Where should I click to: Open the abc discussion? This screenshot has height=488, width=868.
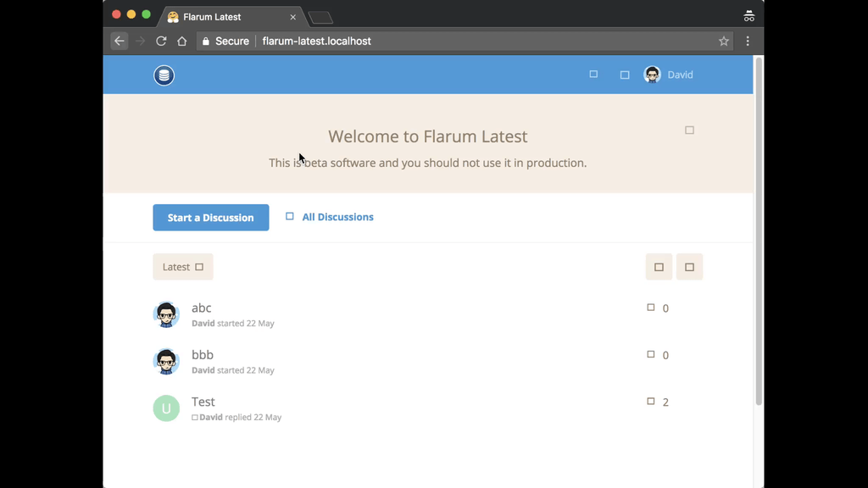click(202, 308)
